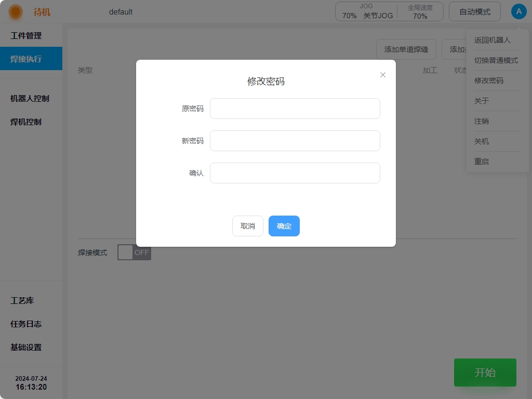Switch to 机器人控制 in the sidebar
Viewport: 532px width, 399px height.
30,99
